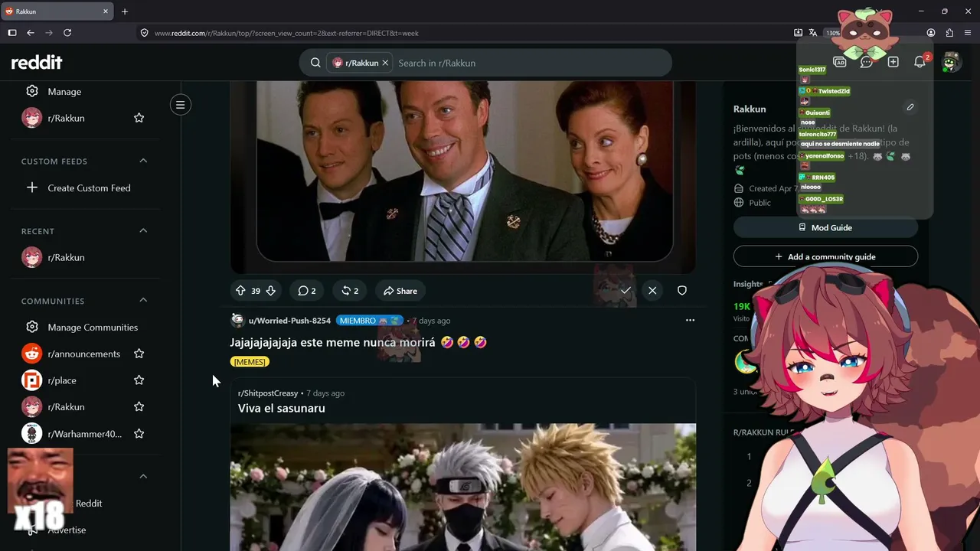Favorite r/place with the star

(x=139, y=380)
